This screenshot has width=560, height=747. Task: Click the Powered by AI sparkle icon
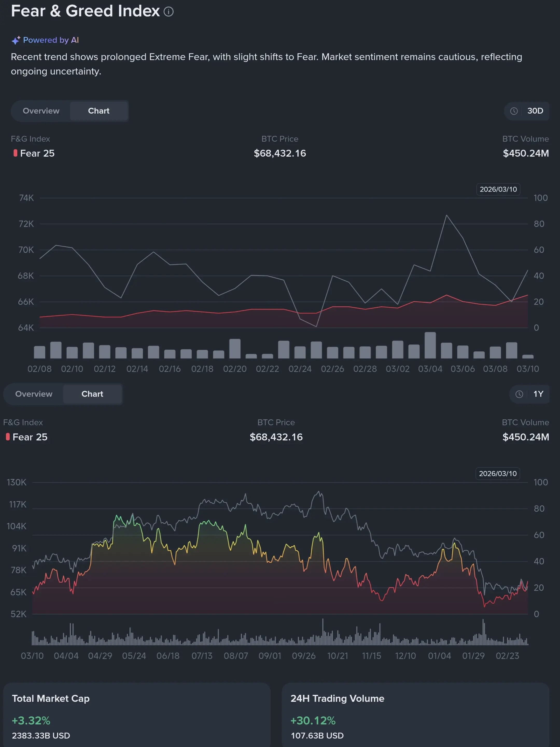pos(16,40)
